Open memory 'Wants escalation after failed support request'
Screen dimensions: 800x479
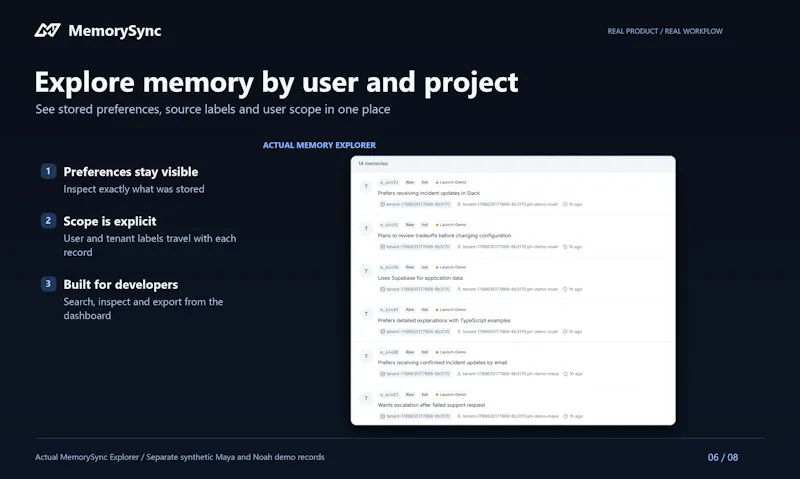432,405
